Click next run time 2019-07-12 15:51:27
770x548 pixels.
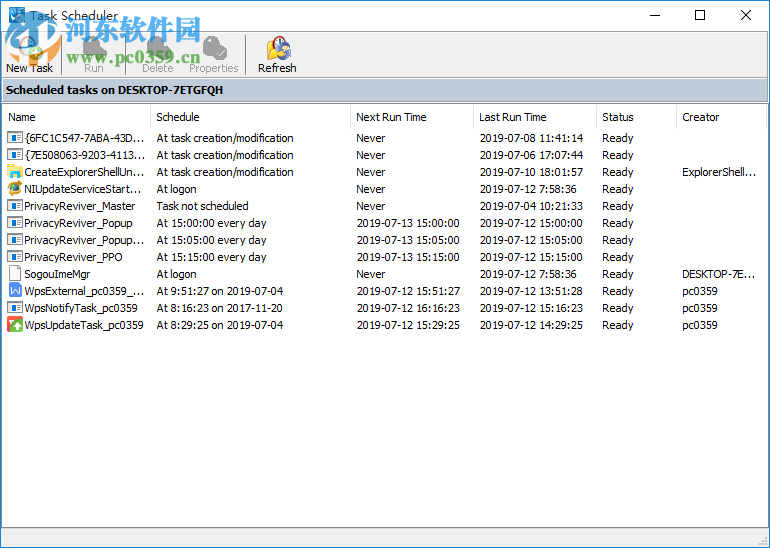408,291
